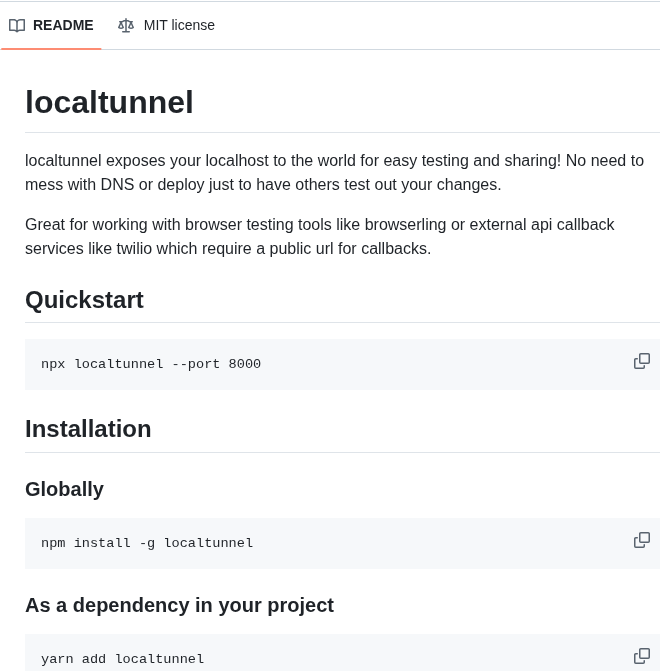
Task: Click the Globally subheading
Action: coord(64,489)
